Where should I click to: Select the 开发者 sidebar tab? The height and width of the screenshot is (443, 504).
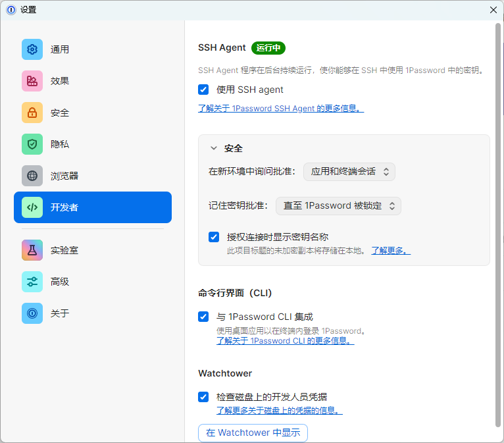point(93,207)
